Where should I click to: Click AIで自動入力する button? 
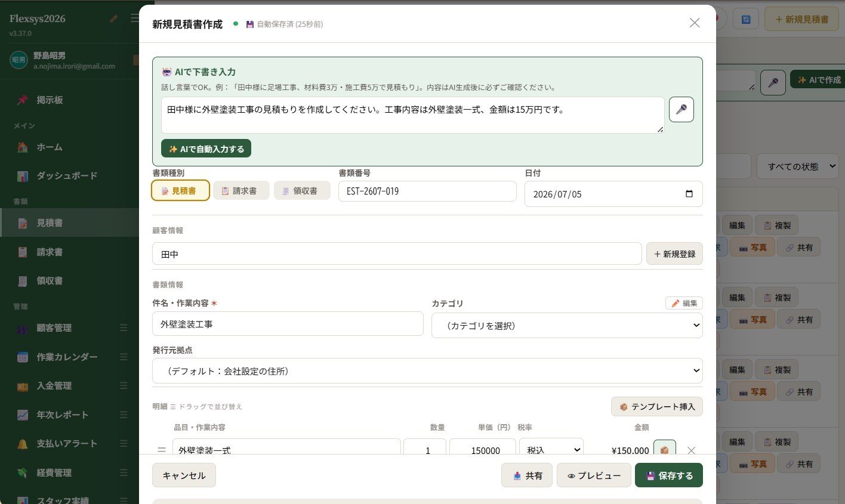tap(206, 149)
